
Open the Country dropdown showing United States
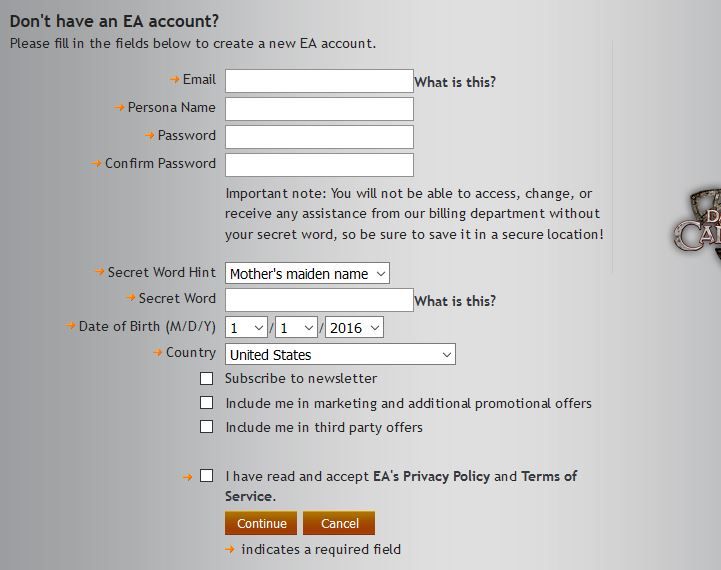point(340,354)
